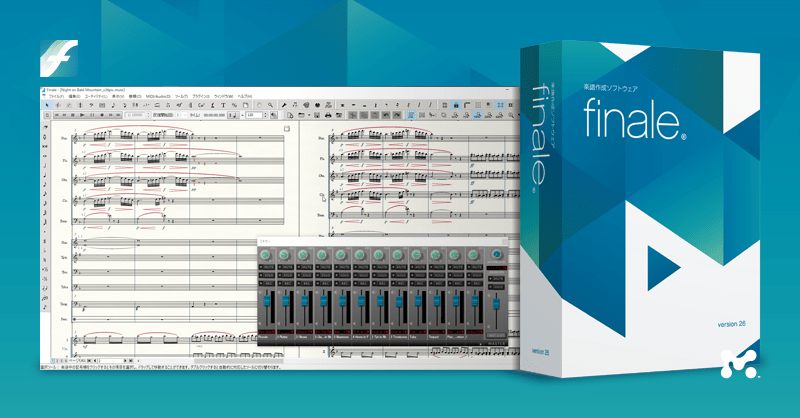
Task: Select the Hand Grabber tool
Action: 259,105
